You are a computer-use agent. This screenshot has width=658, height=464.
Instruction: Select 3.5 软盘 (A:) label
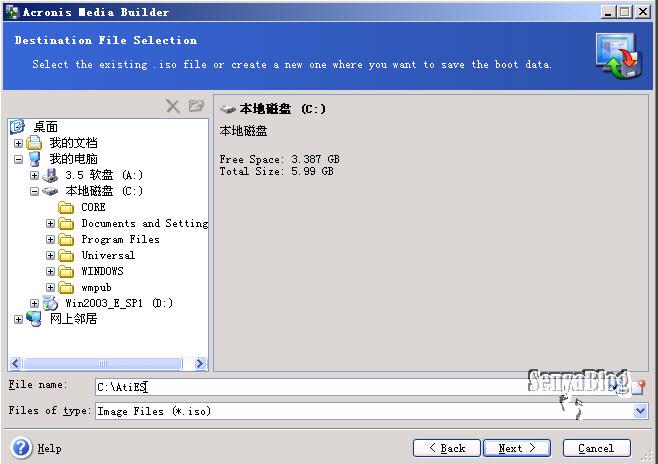(x=104, y=175)
